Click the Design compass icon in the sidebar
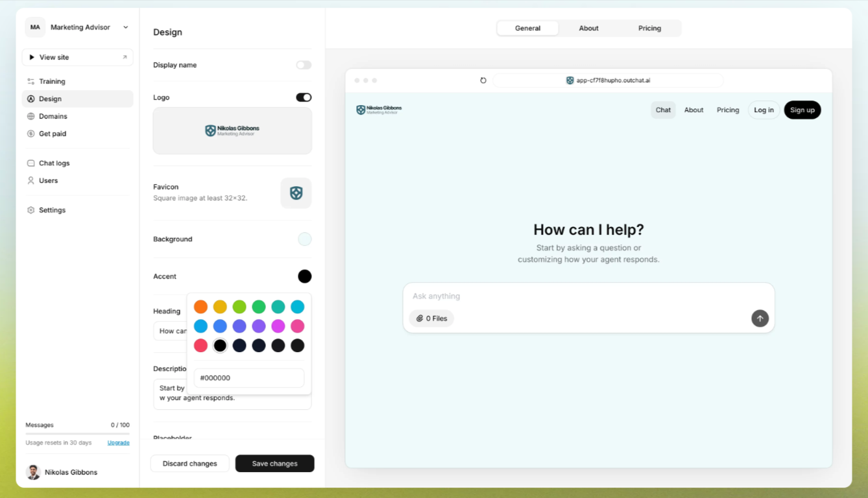 [x=30, y=99]
